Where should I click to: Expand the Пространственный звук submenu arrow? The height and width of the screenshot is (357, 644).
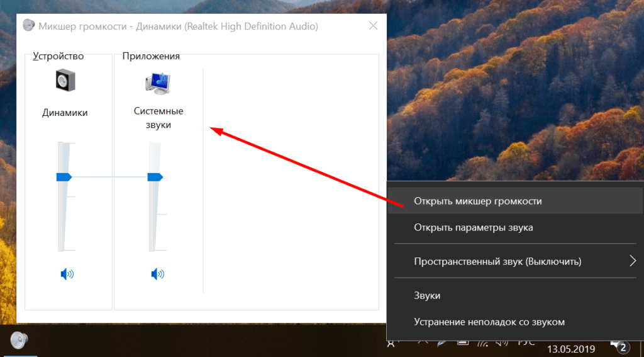[633, 261]
